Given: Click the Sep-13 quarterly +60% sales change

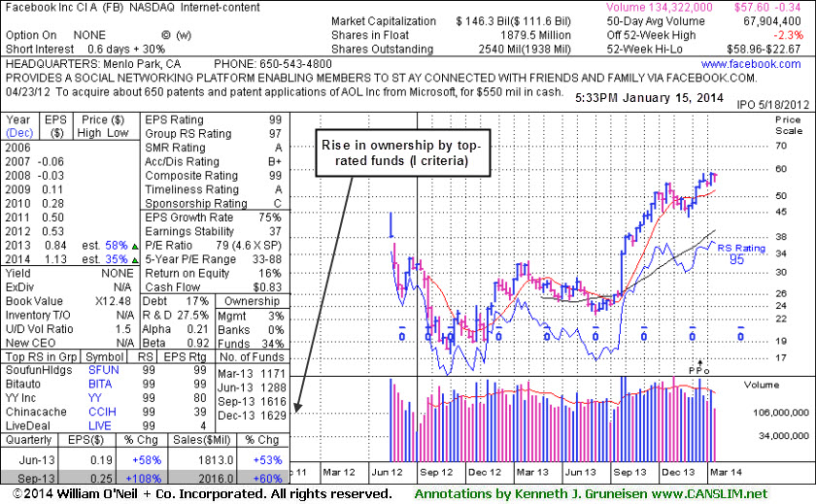Looking at the screenshot, I should click(267, 478).
